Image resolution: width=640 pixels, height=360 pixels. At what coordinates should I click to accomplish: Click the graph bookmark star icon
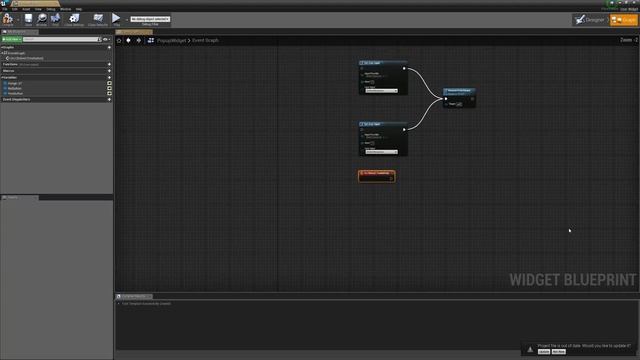[119, 40]
